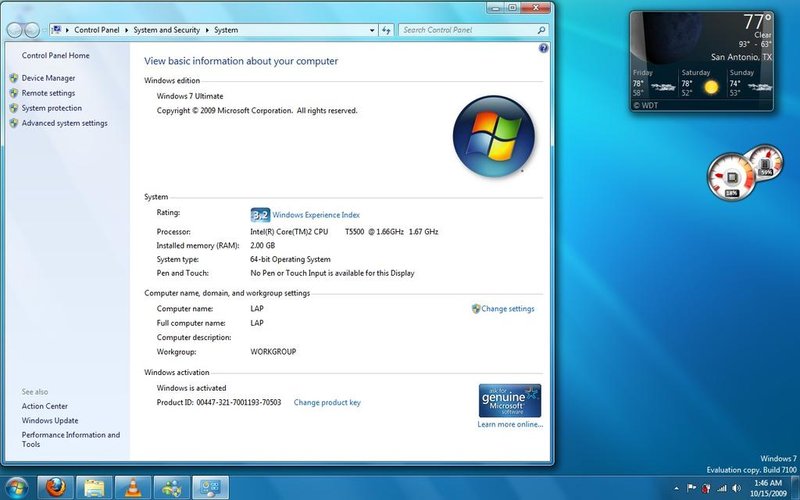The width and height of the screenshot is (800, 500).
Task: Click the Forward navigation arrow
Action: coord(32,30)
